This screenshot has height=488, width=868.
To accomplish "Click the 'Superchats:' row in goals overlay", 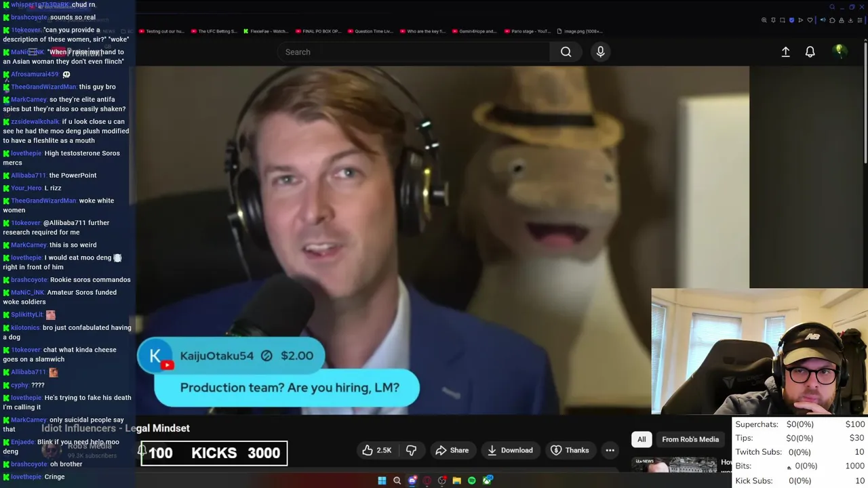I will pos(800,424).
